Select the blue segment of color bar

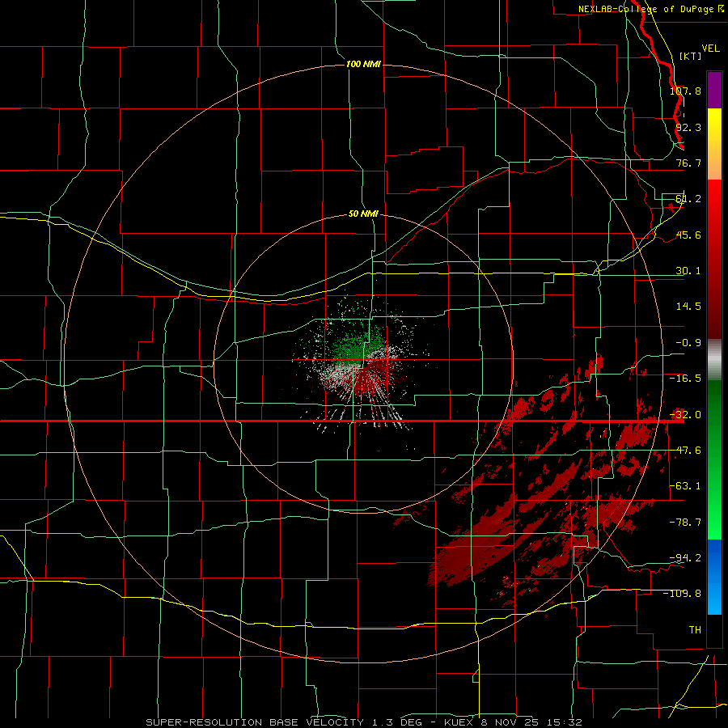point(714,557)
